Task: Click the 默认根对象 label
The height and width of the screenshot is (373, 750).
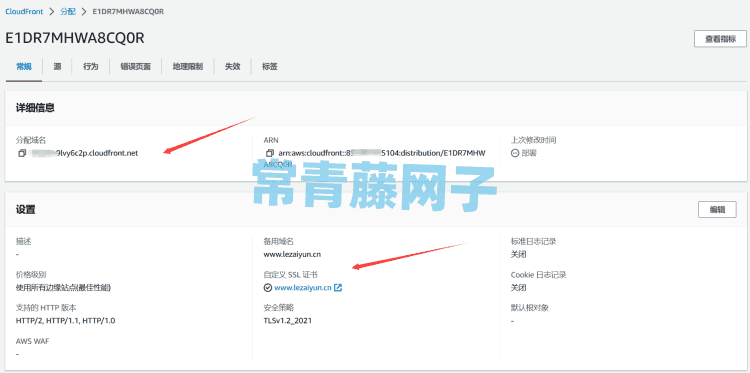Action: click(x=529, y=307)
